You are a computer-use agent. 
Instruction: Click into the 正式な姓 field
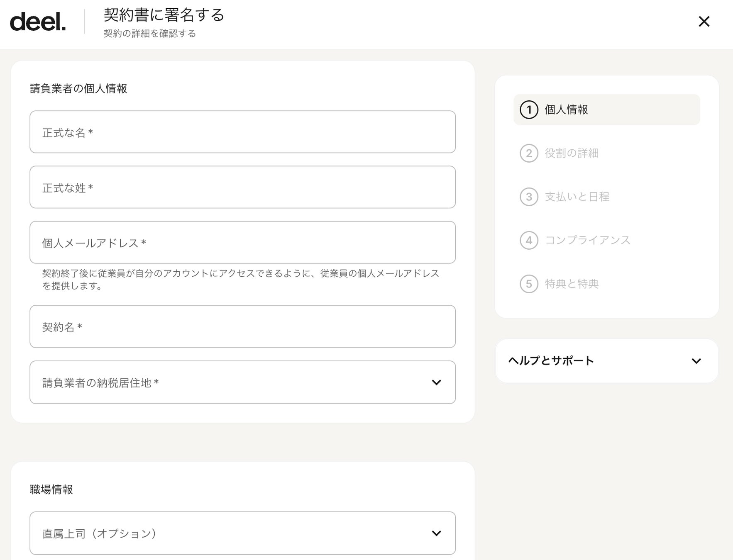click(242, 187)
